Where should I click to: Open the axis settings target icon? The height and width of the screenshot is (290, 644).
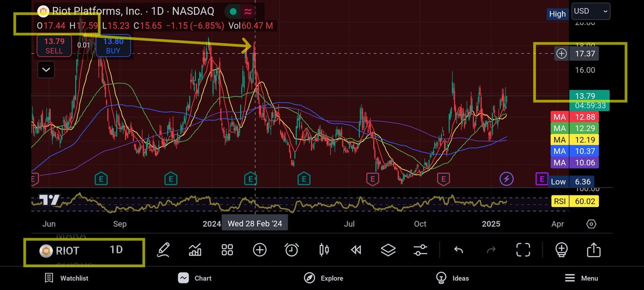point(591,224)
